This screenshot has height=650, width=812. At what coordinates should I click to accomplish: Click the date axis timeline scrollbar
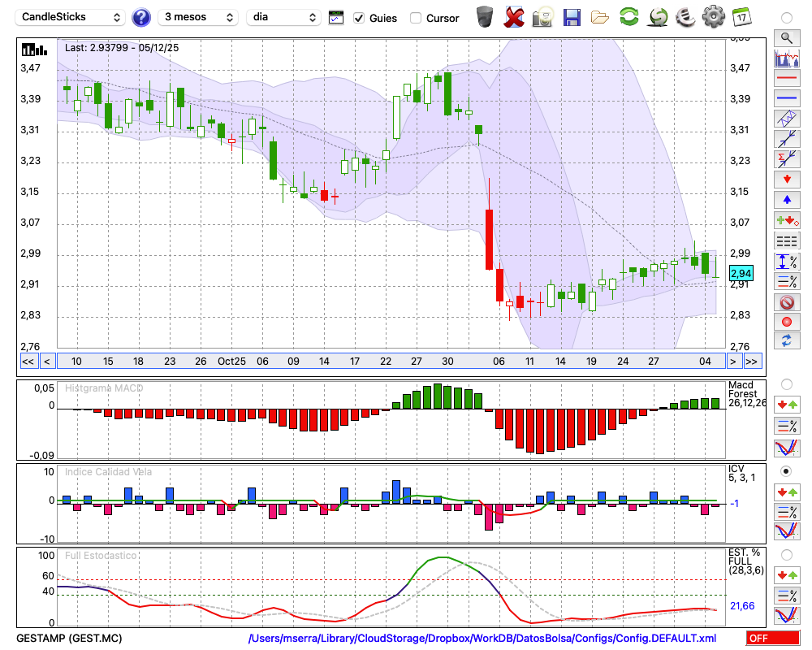coord(391,362)
